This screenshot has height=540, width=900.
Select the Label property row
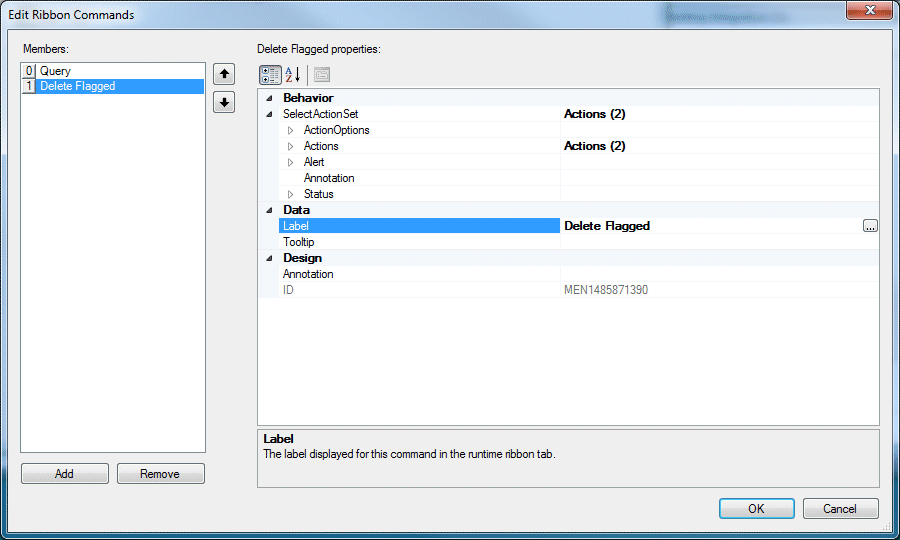tap(420, 226)
